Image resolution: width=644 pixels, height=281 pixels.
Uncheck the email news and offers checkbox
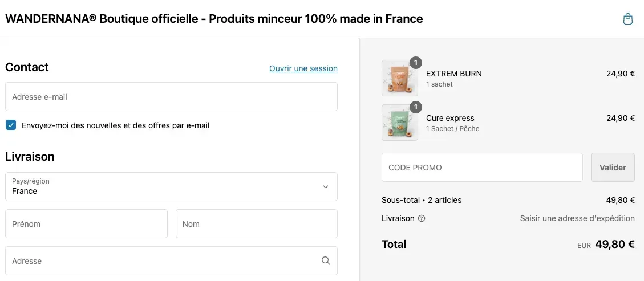click(x=11, y=125)
